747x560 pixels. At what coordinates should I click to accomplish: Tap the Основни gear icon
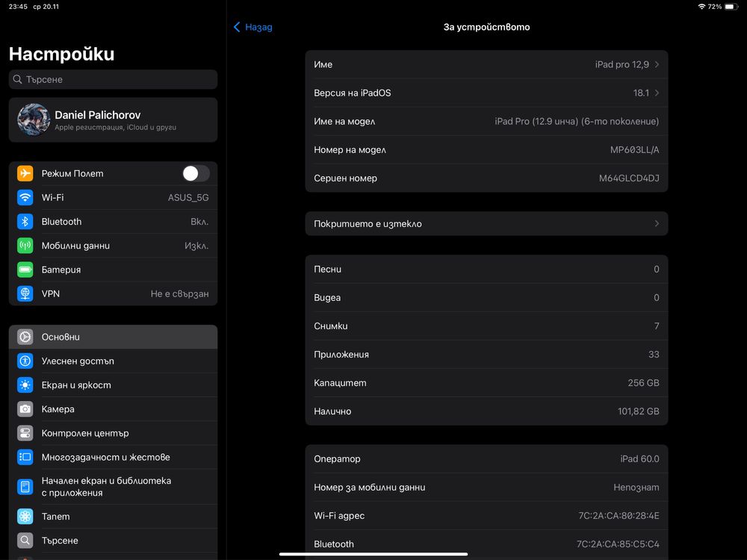[x=25, y=337]
